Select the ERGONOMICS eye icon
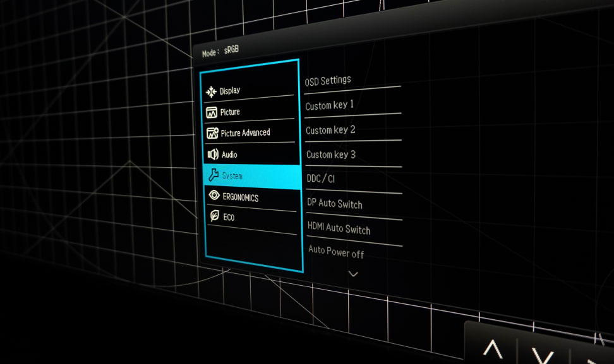This screenshot has height=364, width=614. (x=214, y=196)
